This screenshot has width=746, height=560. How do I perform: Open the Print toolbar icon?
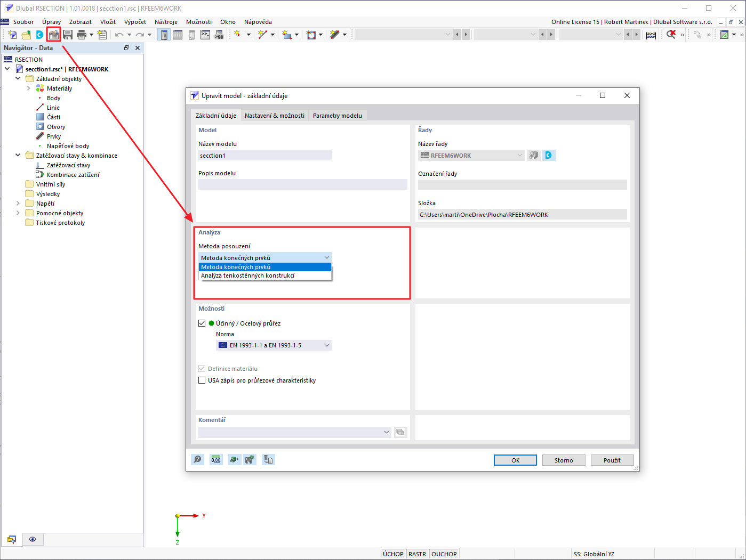point(82,34)
